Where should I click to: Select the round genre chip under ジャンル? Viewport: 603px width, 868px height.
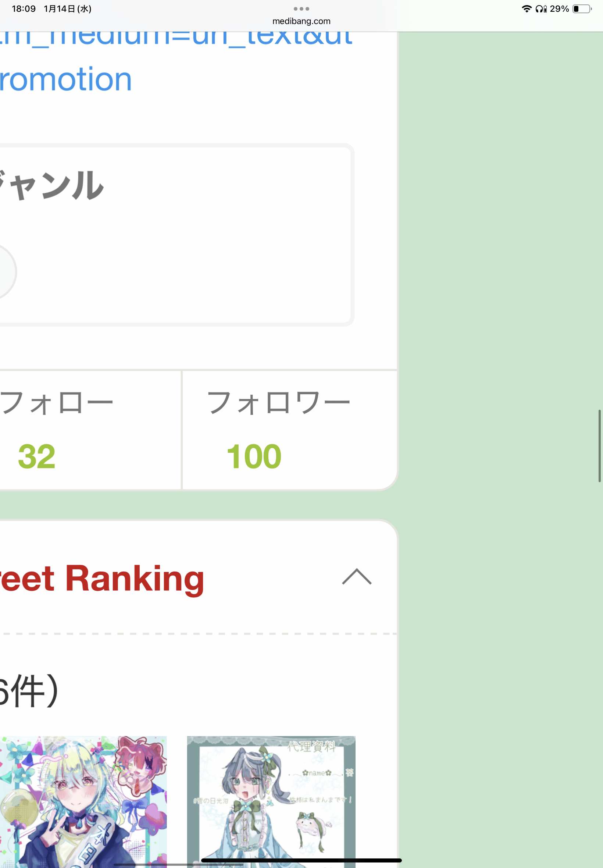(x=6, y=272)
